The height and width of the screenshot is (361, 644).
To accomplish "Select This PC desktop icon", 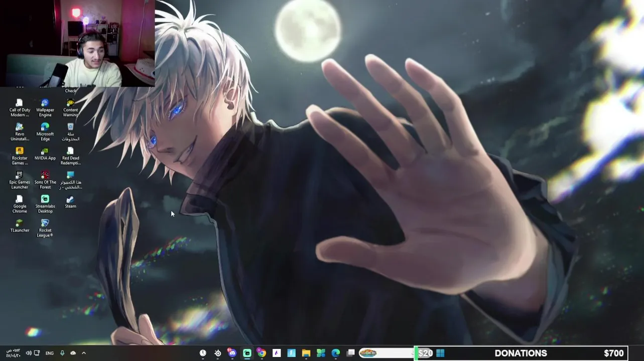I will click(70, 180).
